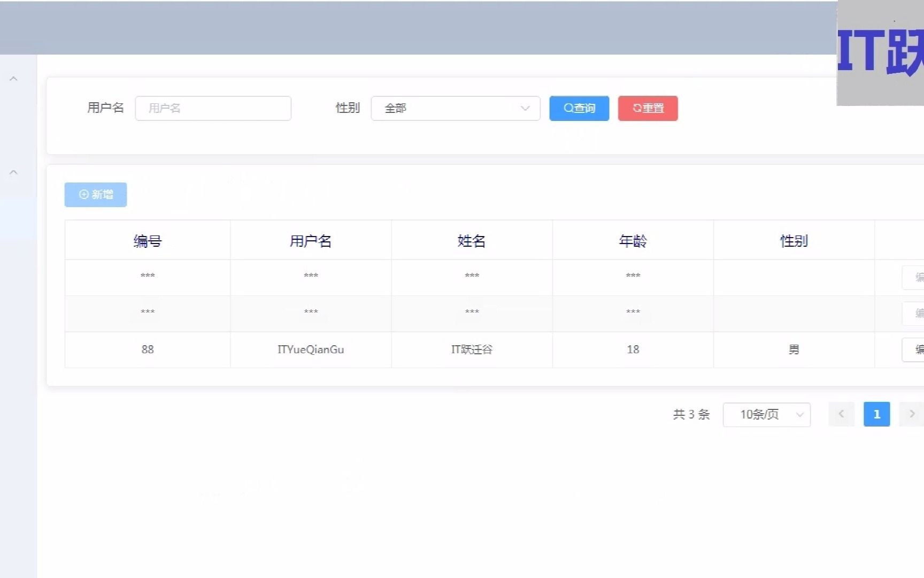The width and height of the screenshot is (924, 578).
Task: Click the 用户名 username input field
Action: 213,108
